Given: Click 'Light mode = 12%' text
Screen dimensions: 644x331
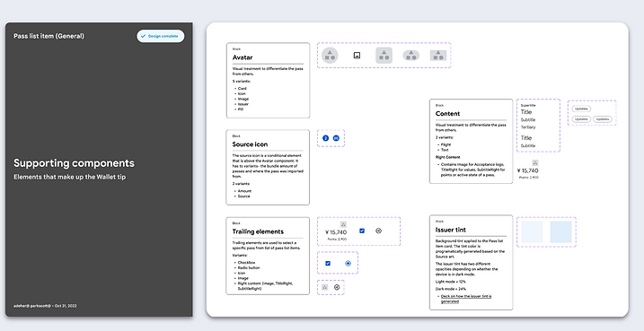Looking at the screenshot, I should (451, 282).
